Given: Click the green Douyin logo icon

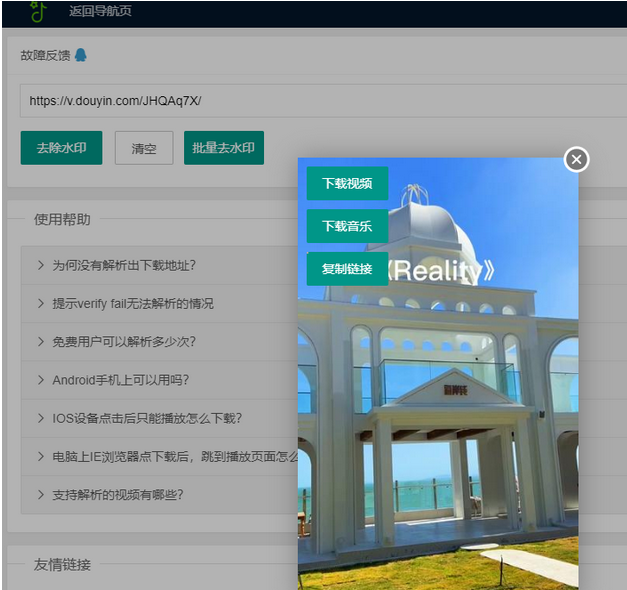Looking at the screenshot, I should click(38, 11).
